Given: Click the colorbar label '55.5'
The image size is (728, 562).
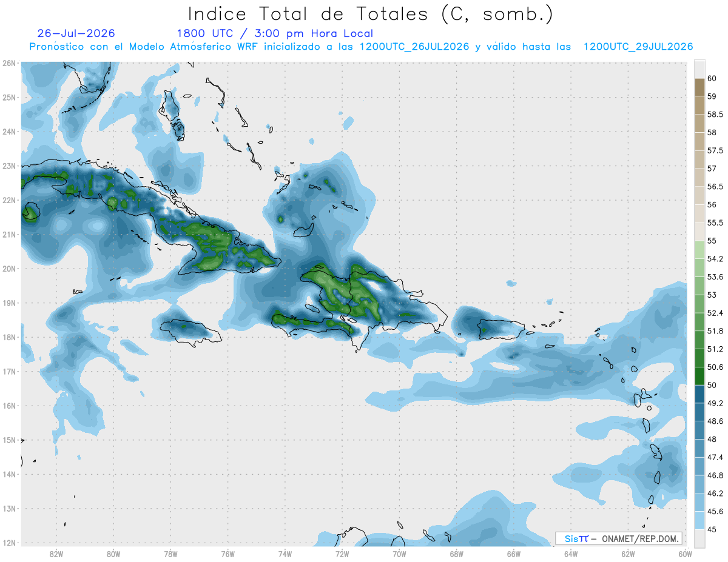Looking at the screenshot, I should [715, 222].
